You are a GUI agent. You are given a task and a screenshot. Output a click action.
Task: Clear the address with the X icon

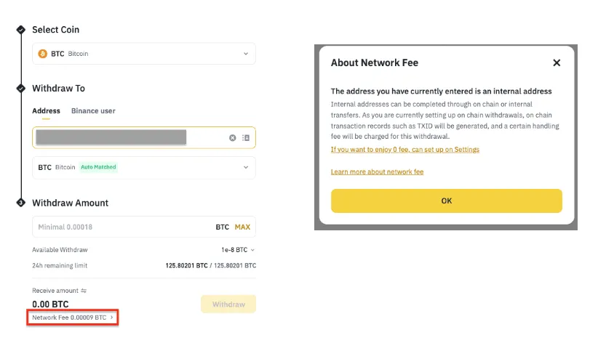(233, 137)
